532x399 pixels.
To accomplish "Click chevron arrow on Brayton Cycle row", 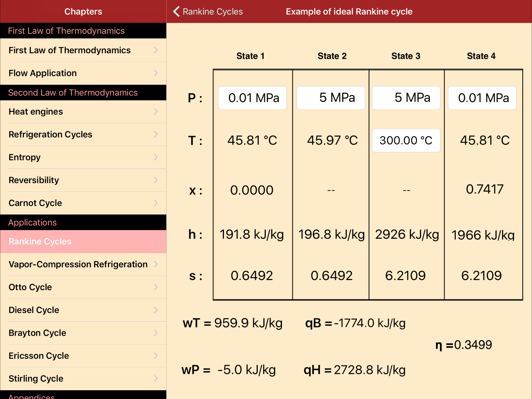I will coord(156,333).
